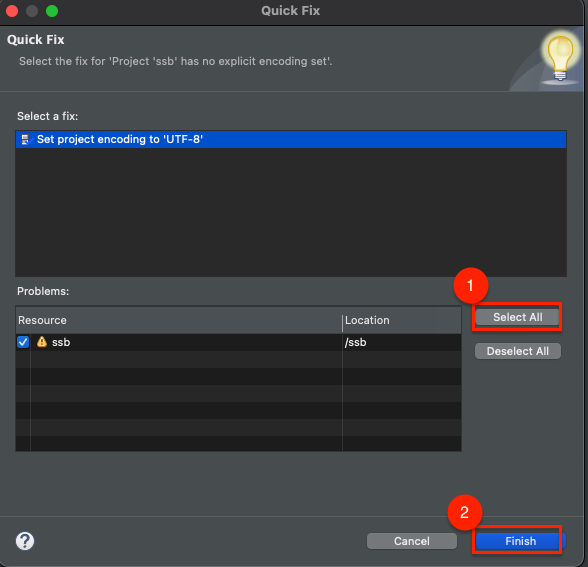The width and height of the screenshot is (588, 567).
Task: Select the ssb resource row name
Action: tap(61, 342)
